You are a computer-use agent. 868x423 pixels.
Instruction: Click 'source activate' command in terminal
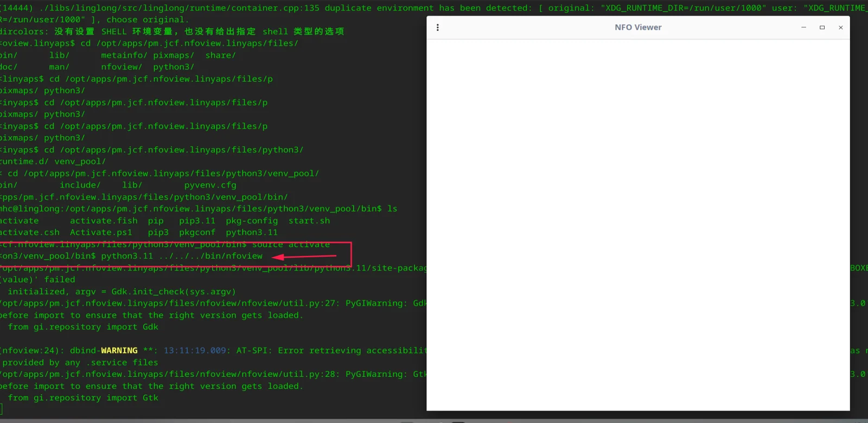[291, 245]
